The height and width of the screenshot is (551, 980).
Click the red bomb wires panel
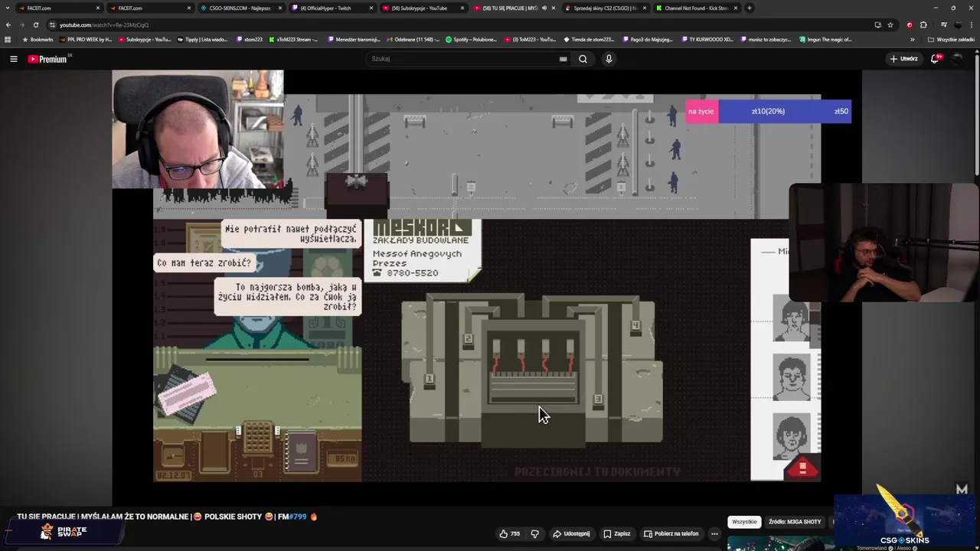534,367
